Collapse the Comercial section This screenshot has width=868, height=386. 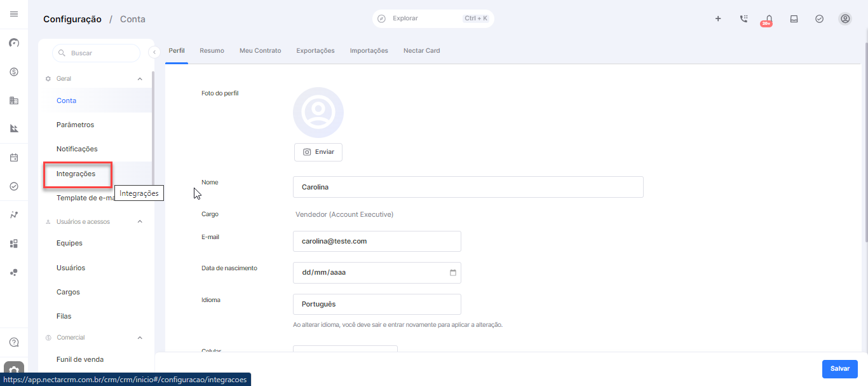click(x=140, y=338)
